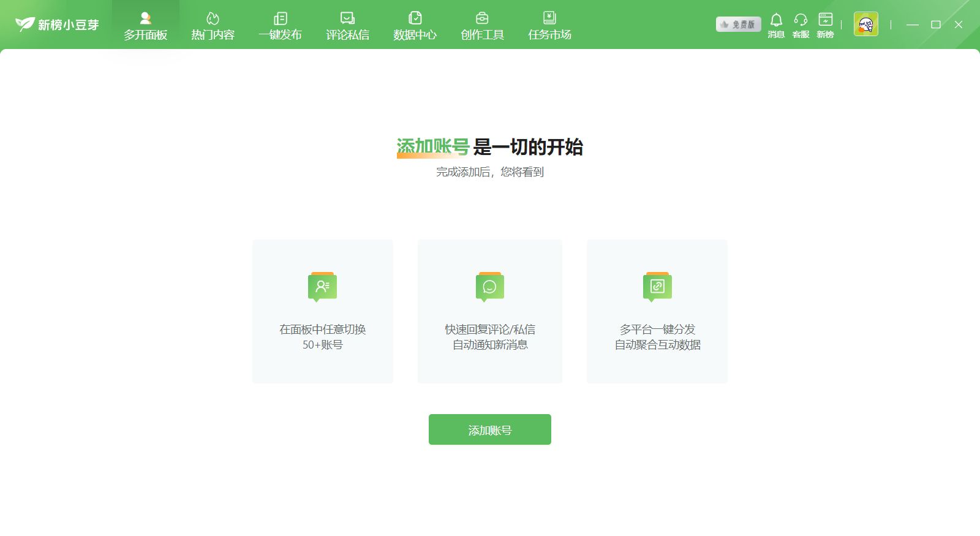Click the 自动聚合互动数据 text

click(x=657, y=345)
